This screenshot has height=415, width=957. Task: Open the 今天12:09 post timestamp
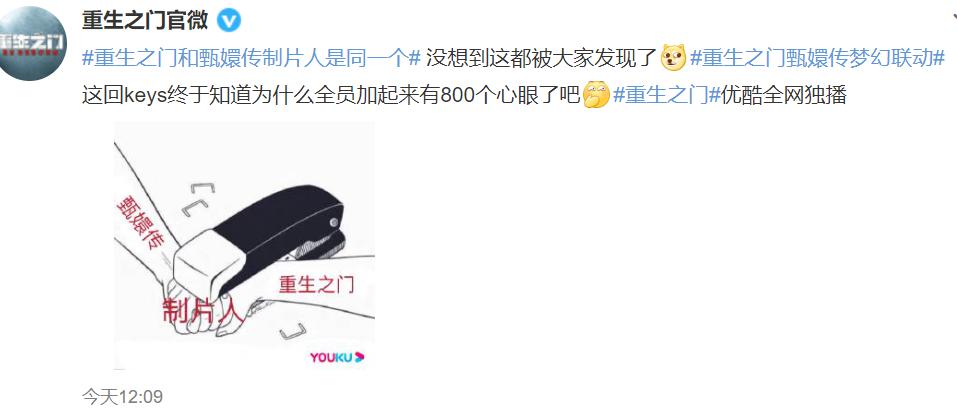[122, 397]
